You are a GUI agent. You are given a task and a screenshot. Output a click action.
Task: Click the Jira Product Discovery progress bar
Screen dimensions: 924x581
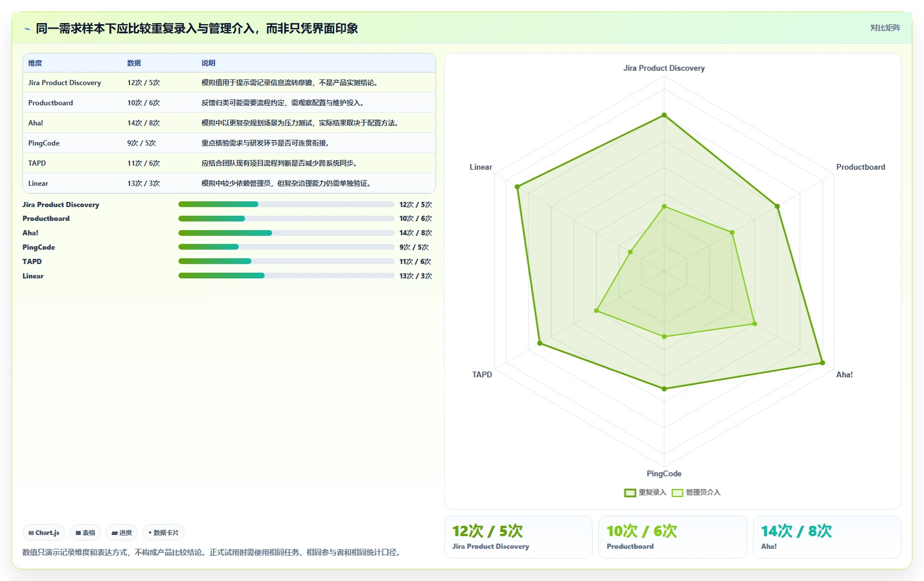click(x=287, y=204)
